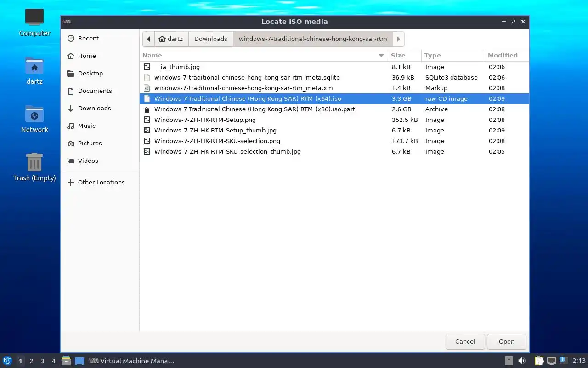Select windows-7-traditional-chinese-hong-kong-sar-rtm path segment
This screenshot has width=588, height=368.
click(313, 39)
